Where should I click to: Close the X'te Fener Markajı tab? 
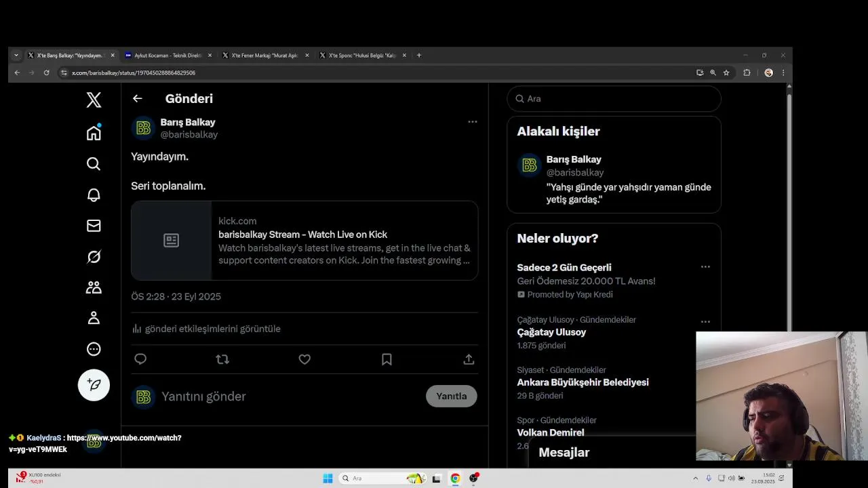pos(307,56)
